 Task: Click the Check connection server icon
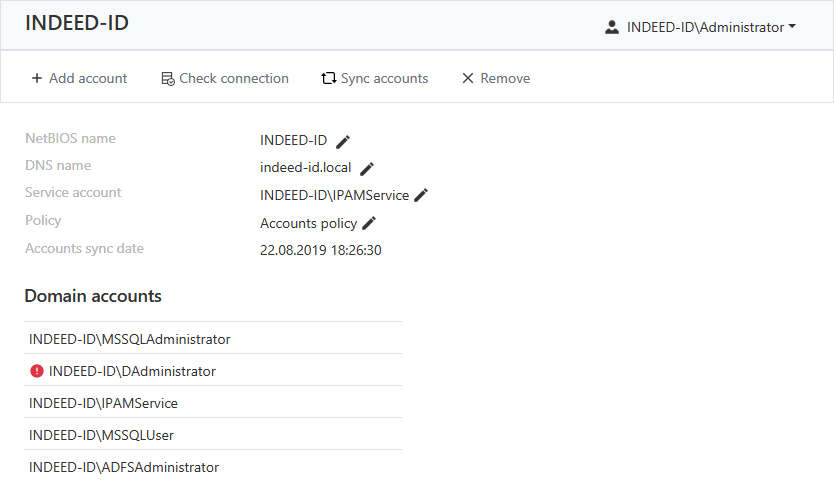[168, 78]
